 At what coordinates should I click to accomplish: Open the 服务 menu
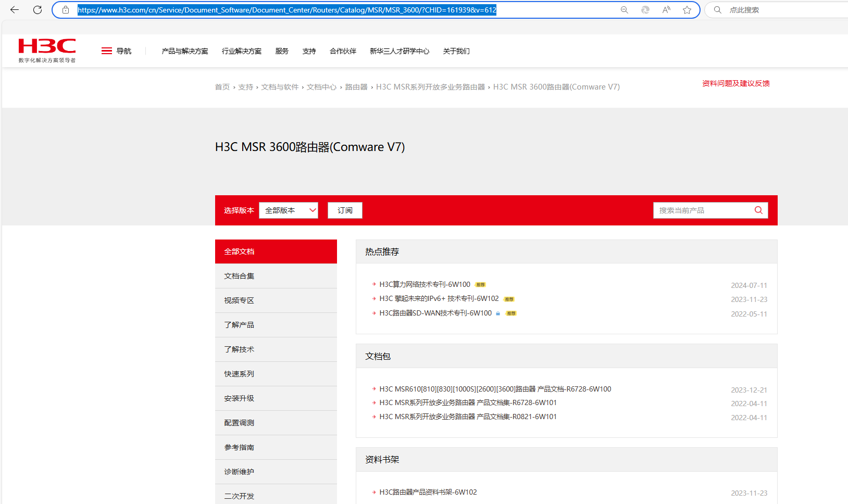[282, 51]
